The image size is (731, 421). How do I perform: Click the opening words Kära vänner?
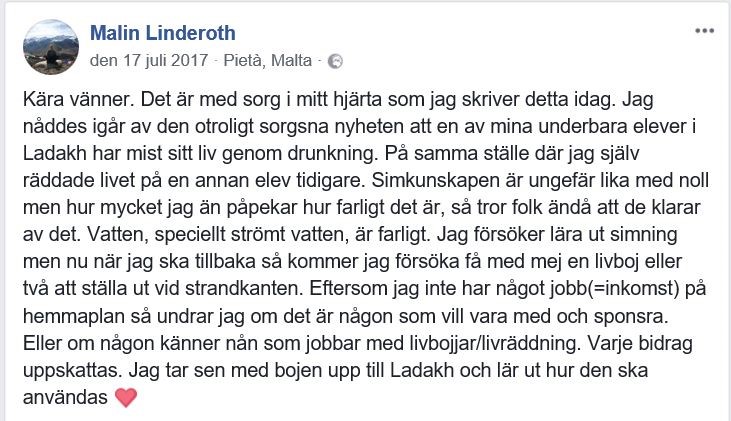click(78, 99)
